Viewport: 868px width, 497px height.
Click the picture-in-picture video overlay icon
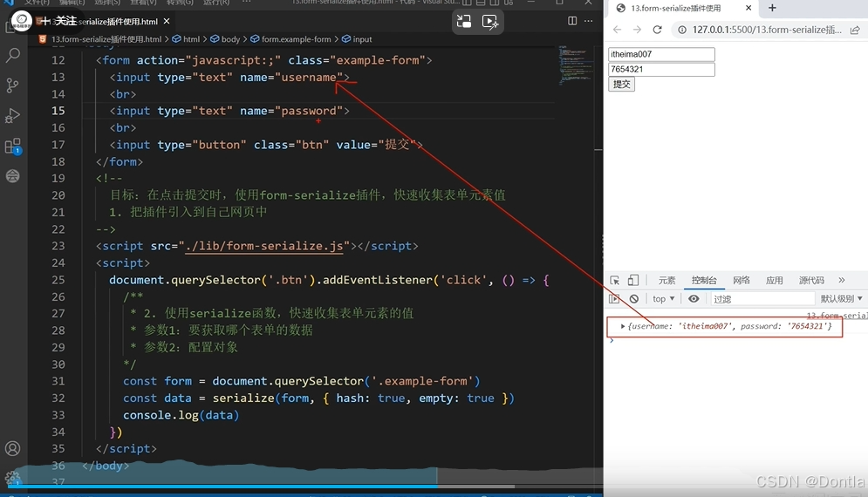464,22
